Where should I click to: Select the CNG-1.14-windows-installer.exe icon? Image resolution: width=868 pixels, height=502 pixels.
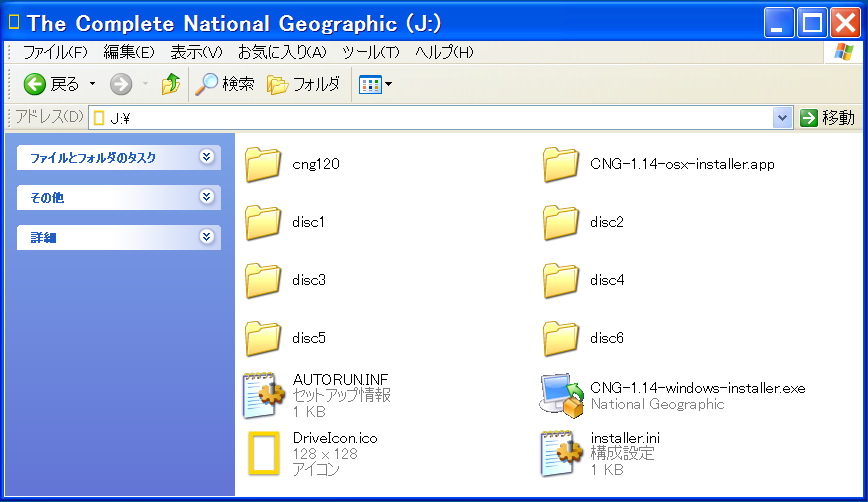pyautogui.click(x=562, y=395)
